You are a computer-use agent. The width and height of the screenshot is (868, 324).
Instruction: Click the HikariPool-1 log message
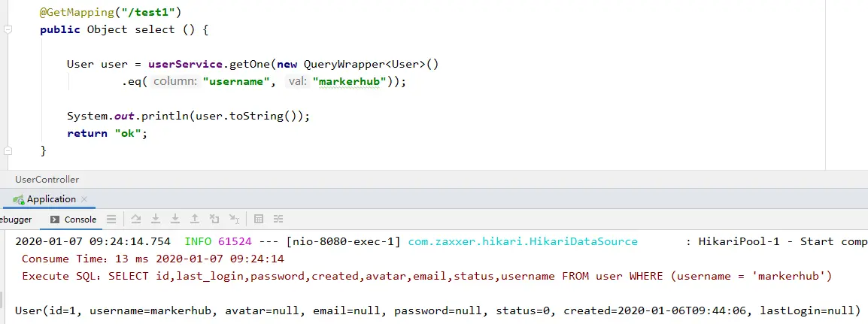[x=783, y=241]
